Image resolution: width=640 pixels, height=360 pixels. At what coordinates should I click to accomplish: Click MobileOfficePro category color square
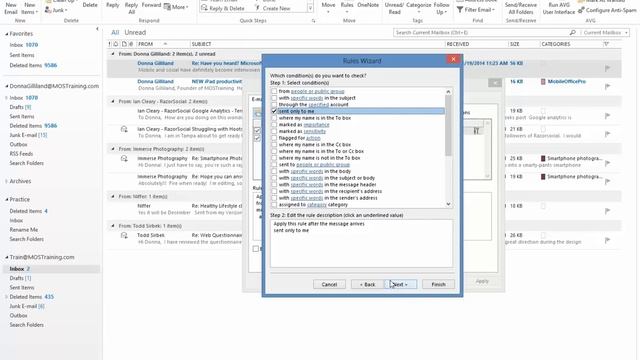coord(543,82)
